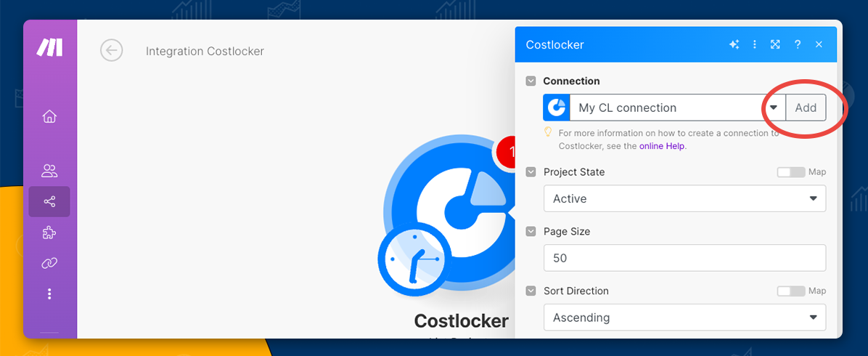Click the back arrow beside Integration Costlocker

pos(111,50)
